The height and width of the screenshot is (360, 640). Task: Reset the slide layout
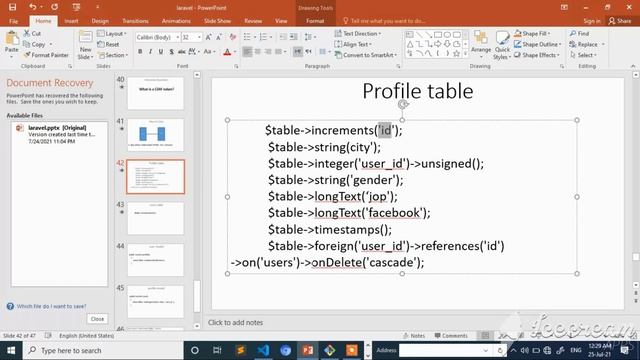(108, 44)
